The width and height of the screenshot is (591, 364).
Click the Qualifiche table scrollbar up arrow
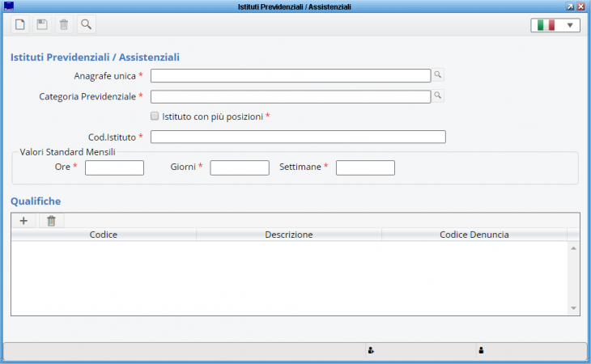coord(573,248)
